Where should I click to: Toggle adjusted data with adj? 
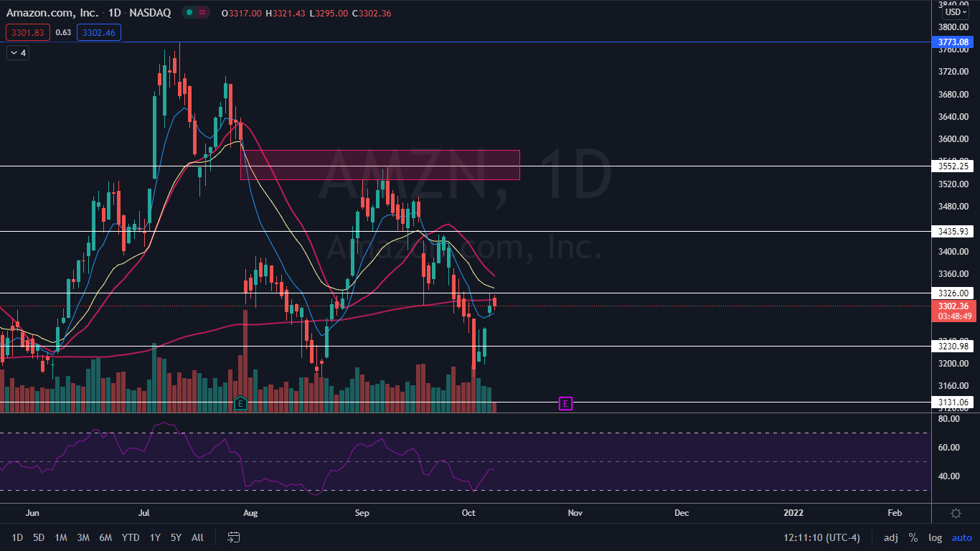pyautogui.click(x=890, y=537)
